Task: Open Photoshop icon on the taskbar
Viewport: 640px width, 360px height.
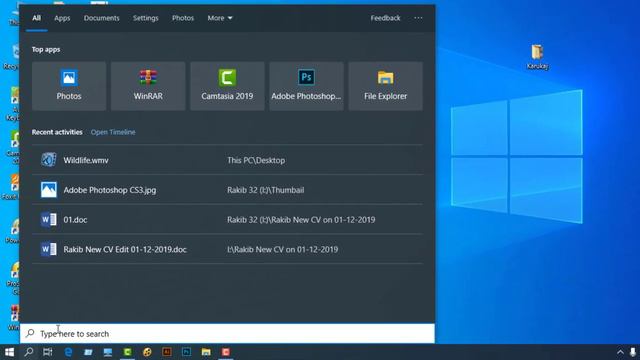Action: [187, 352]
